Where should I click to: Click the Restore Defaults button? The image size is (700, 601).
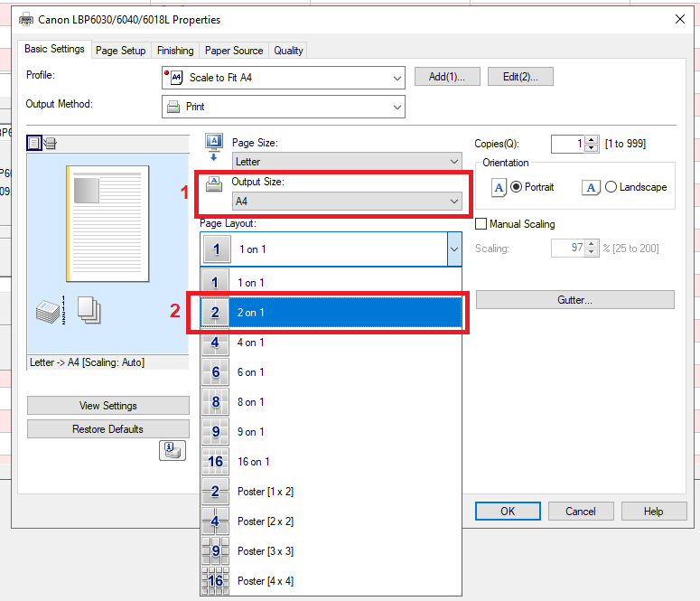[107, 429]
